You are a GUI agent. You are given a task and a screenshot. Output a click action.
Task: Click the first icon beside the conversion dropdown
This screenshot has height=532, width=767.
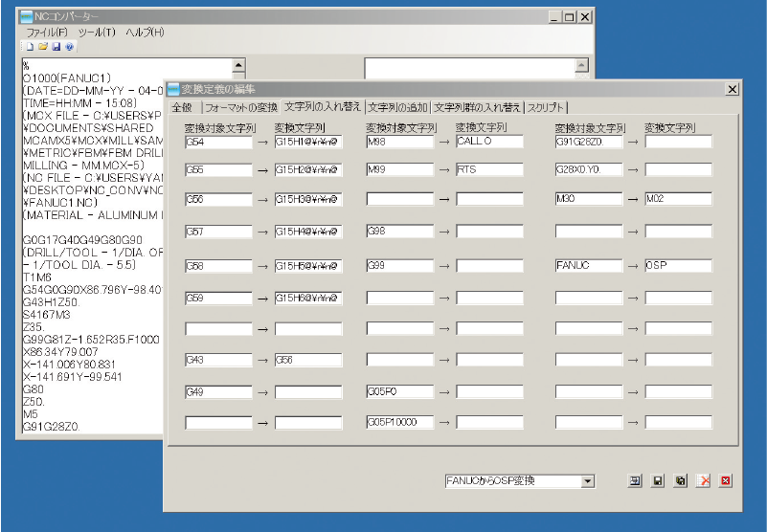(x=635, y=481)
